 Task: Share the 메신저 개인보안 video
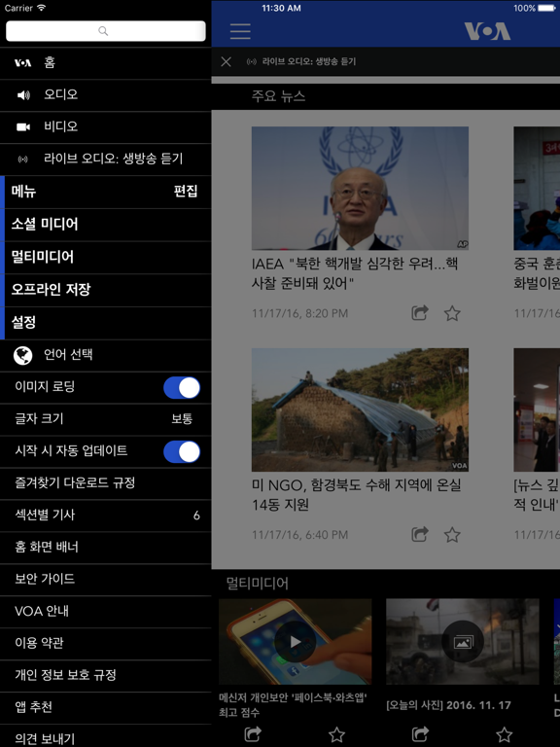click(253, 734)
